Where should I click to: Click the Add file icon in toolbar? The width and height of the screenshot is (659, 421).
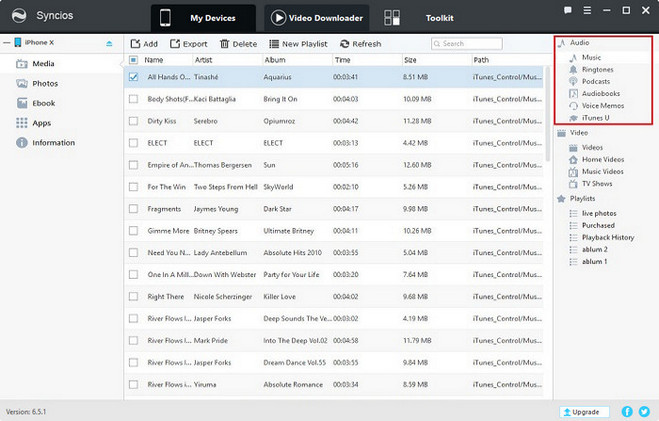[x=135, y=44]
